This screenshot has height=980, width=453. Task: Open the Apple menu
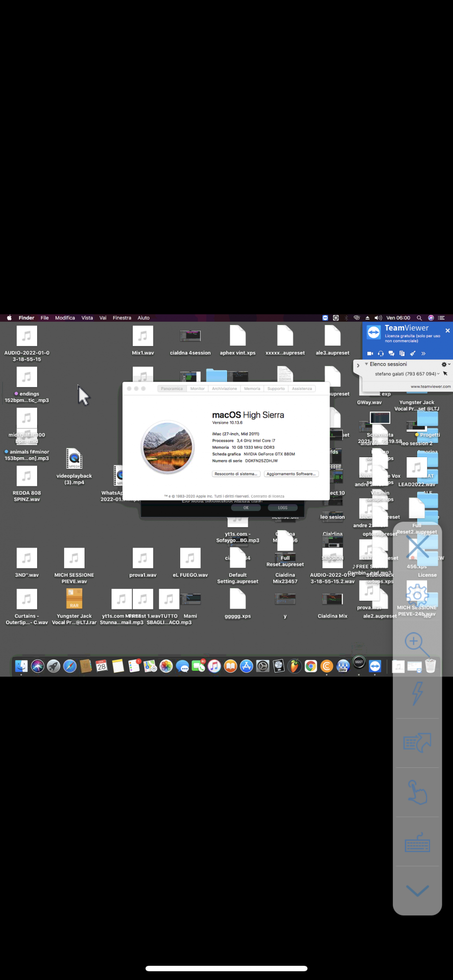(x=9, y=318)
